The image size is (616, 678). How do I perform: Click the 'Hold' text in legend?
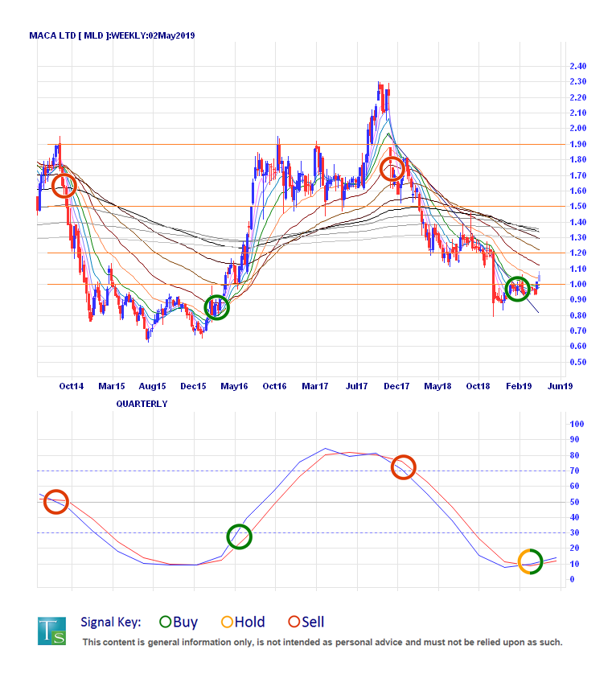[250, 622]
